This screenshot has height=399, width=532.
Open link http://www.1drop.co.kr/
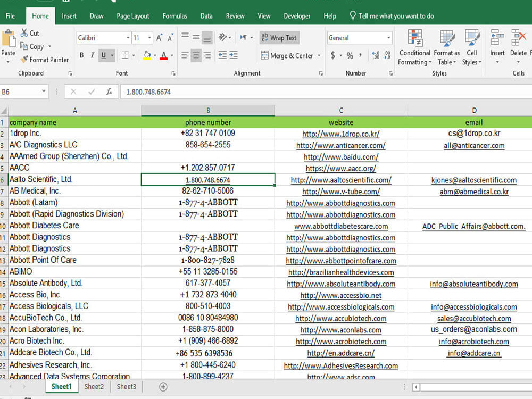tap(340, 134)
